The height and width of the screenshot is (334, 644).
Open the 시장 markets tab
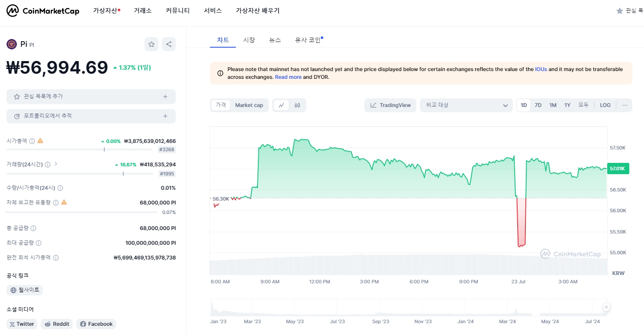249,40
